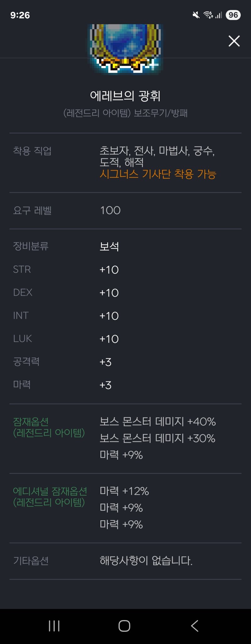Screen dimensions: 251x644
Task: Tap the 요구 레벨 100 value
Action: tap(110, 210)
